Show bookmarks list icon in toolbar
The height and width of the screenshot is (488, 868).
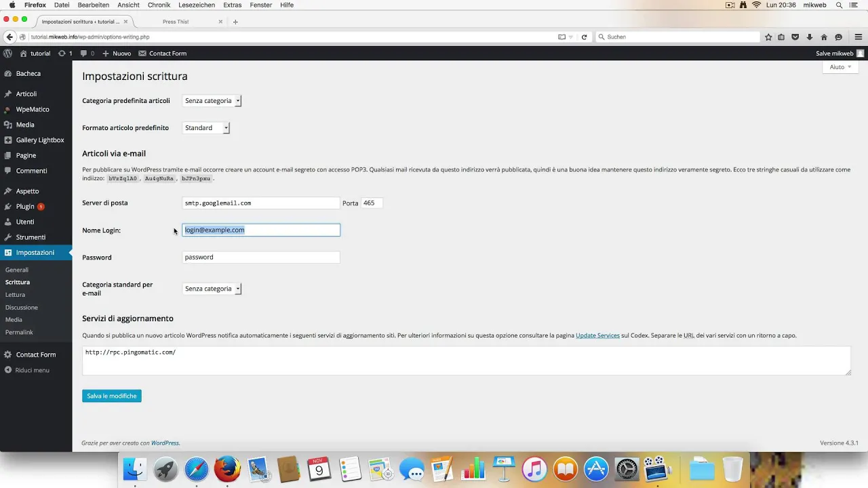[782, 37]
